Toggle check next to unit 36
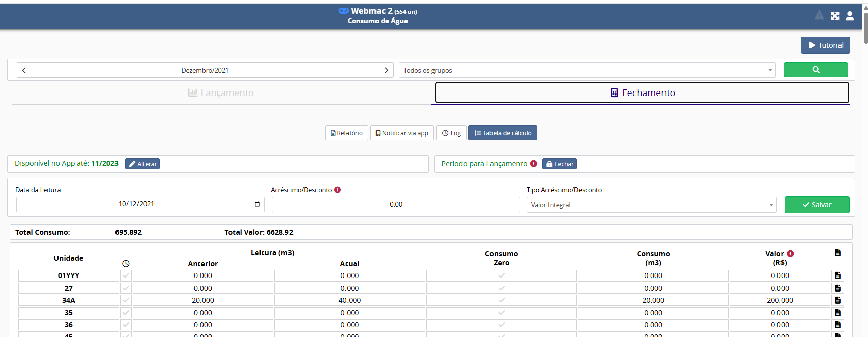This screenshot has width=868, height=337. 126,325
